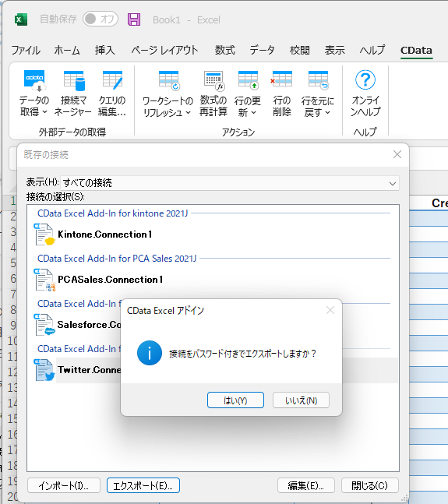The image size is (448, 504).
Task: Click the 行の削除 delete rows icon
Action: click(281, 79)
